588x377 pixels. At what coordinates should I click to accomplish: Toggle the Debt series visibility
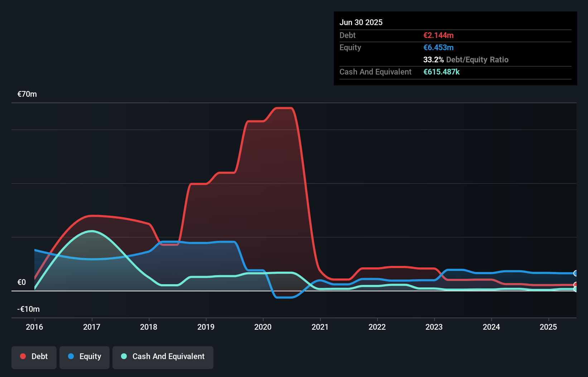pos(34,356)
